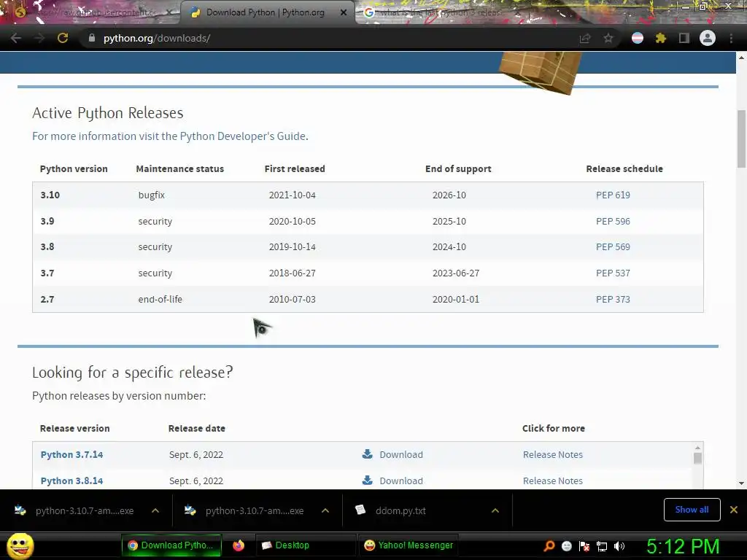Viewport: 747px width, 560px height.
Task: Open PEP 373 release schedule
Action: [613, 299]
